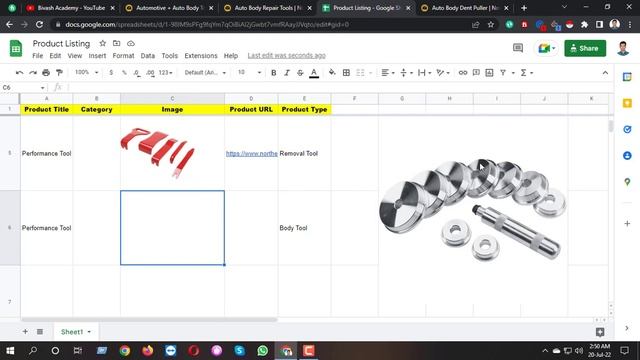Select the floating bearing driver set image
The width and height of the screenshot is (640, 360).
(473, 209)
